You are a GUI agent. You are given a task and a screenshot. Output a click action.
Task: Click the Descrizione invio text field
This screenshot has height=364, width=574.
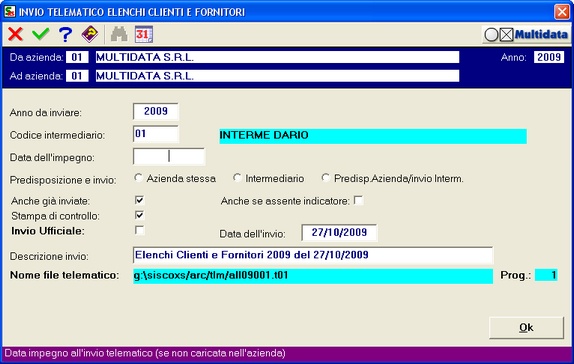(313, 255)
